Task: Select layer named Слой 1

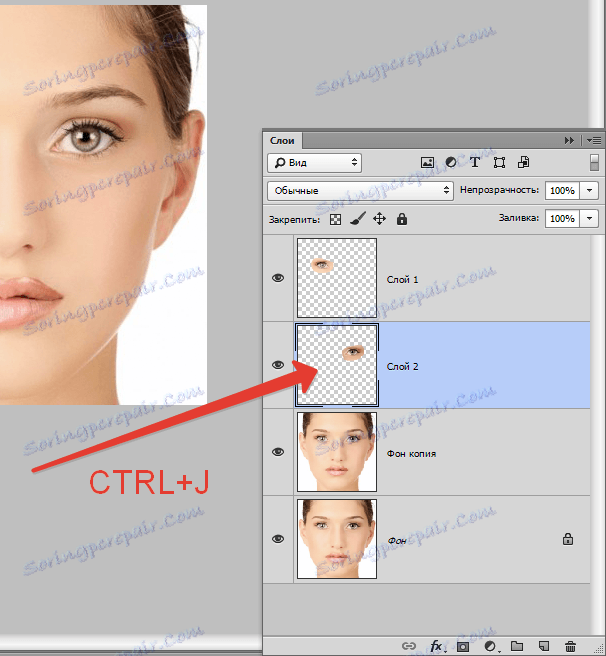Action: tap(402, 279)
